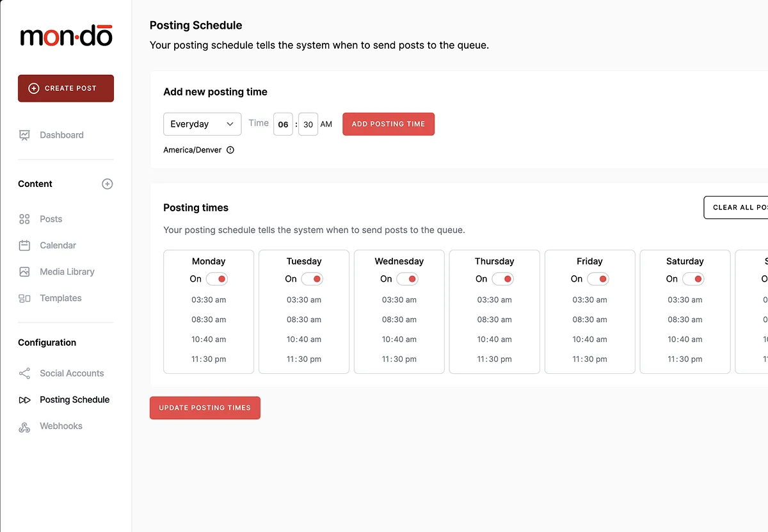Click the Dashboard chart icon

(24, 135)
